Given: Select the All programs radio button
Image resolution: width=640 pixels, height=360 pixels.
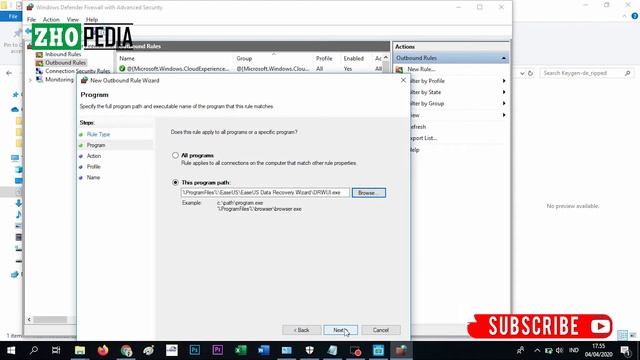Looking at the screenshot, I should point(175,155).
